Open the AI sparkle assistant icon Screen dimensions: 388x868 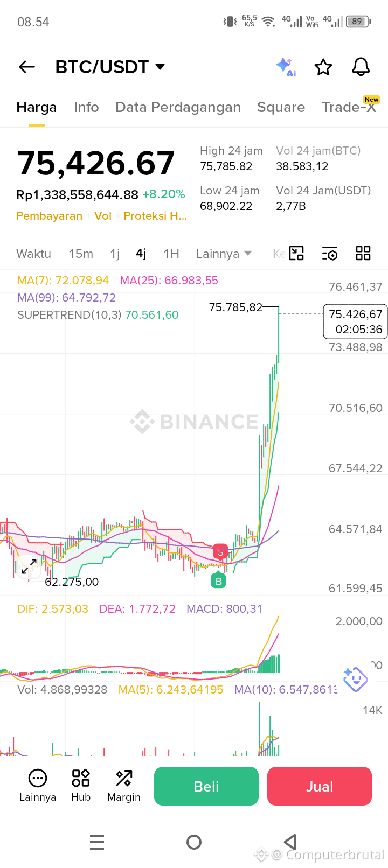coord(286,67)
